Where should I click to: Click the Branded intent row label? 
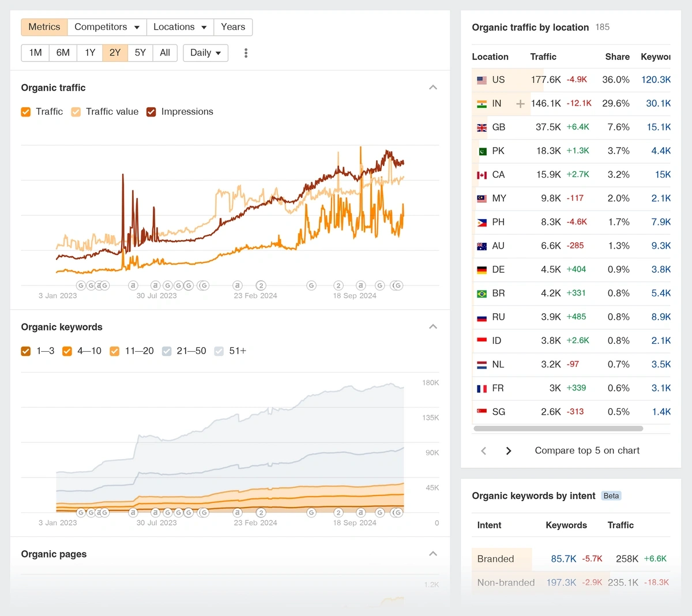495,559
